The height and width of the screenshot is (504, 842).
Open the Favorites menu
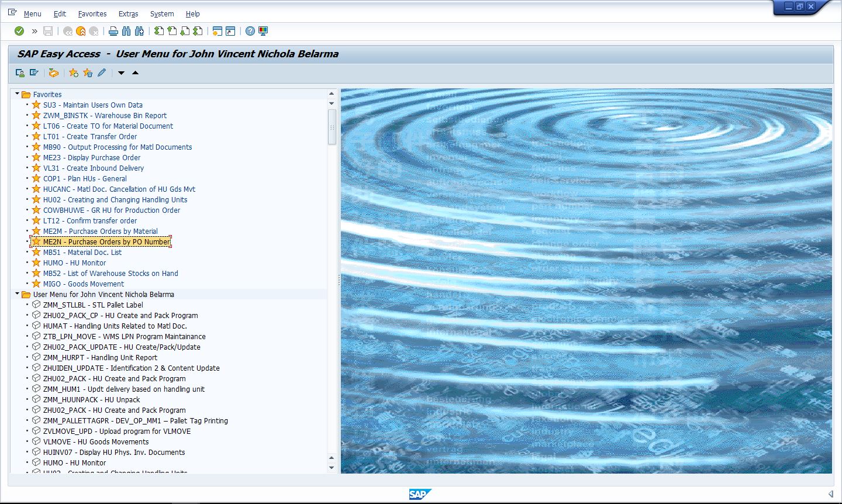point(92,13)
